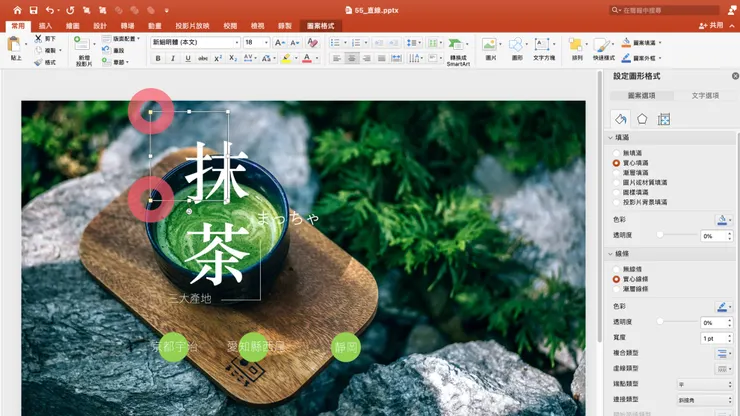Viewport: 740px width, 416px height.
Task: Open the 章節 (Section) button
Action: click(x=116, y=62)
